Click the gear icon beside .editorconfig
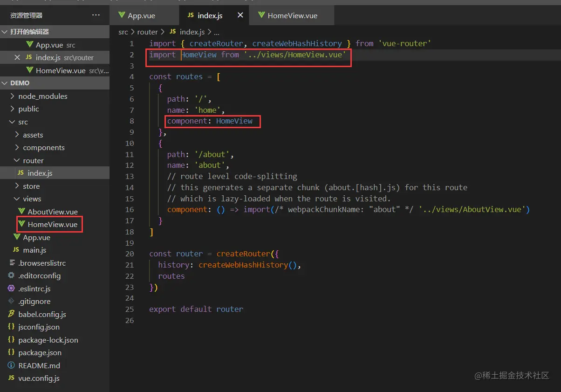This screenshot has width=561, height=392. 12,276
